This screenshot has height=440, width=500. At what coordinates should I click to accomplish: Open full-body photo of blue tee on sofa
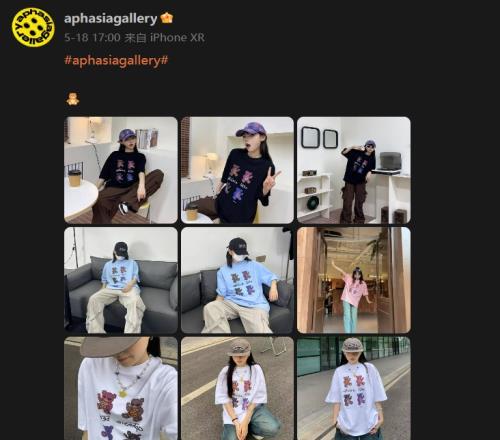[x=121, y=280]
